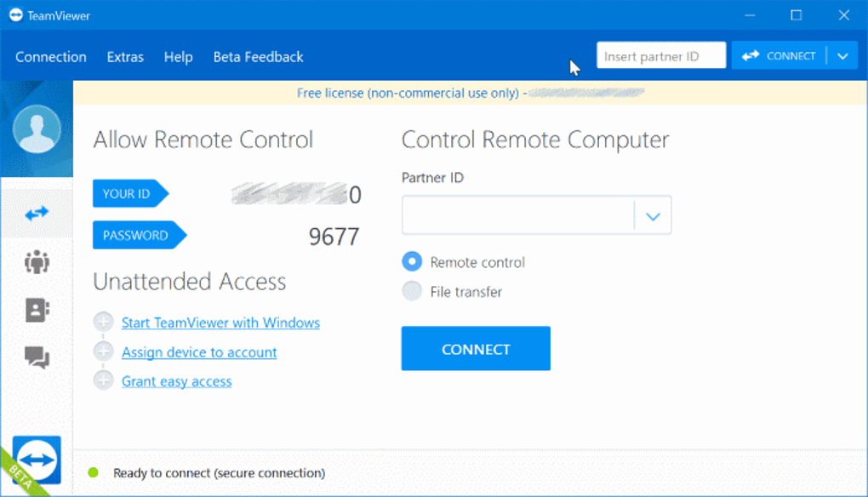Expand the top-right Connect button dropdown arrow

842,56
